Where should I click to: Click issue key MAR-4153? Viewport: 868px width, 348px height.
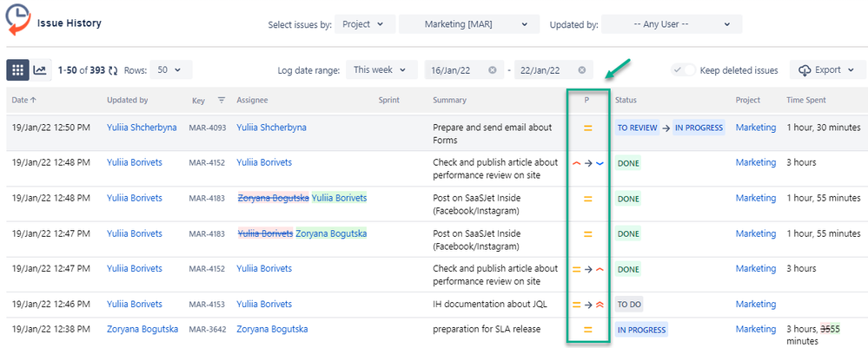coord(207,305)
